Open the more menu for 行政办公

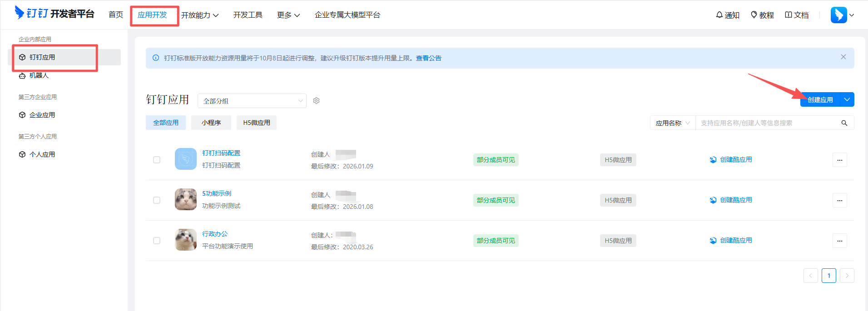point(840,241)
